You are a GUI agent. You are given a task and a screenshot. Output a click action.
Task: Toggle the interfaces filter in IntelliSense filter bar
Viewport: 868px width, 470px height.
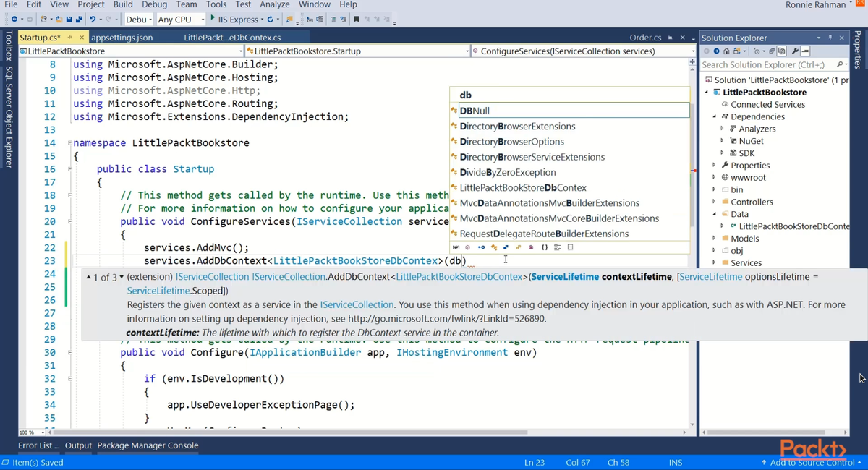481,247
